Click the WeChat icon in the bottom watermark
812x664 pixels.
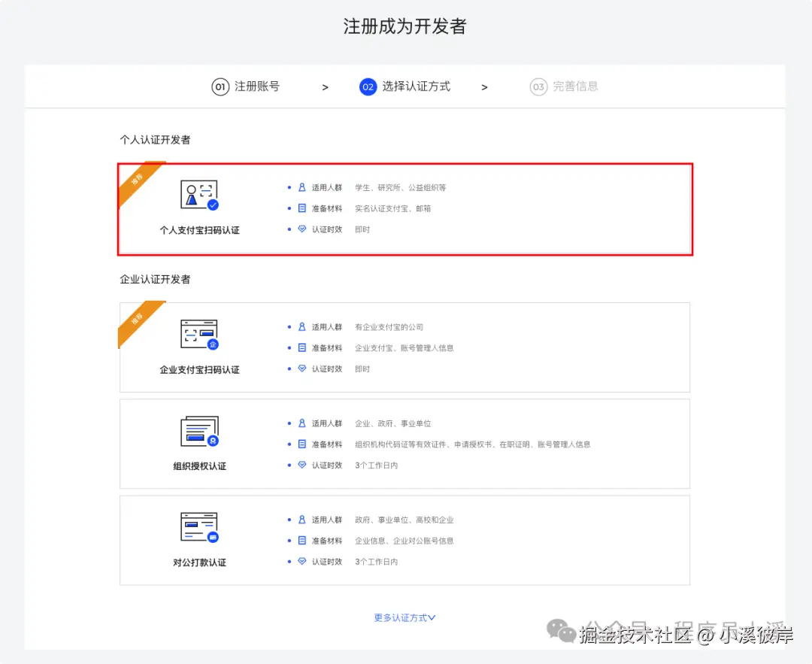(559, 630)
